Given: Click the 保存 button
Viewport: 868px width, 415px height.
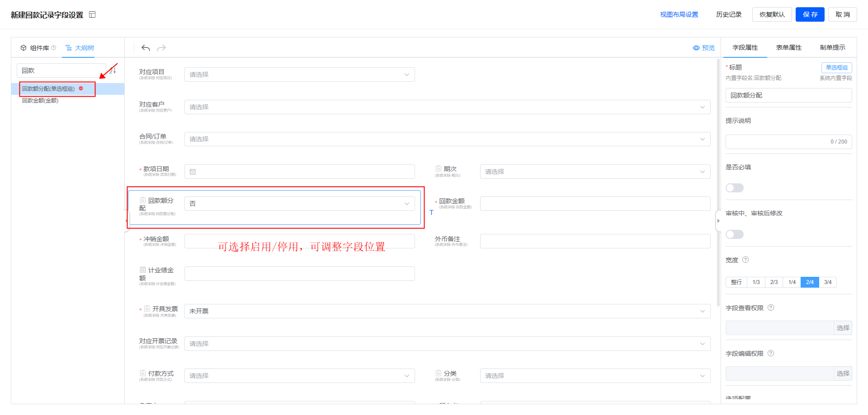Looking at the screenshot, I should (810, 14).
